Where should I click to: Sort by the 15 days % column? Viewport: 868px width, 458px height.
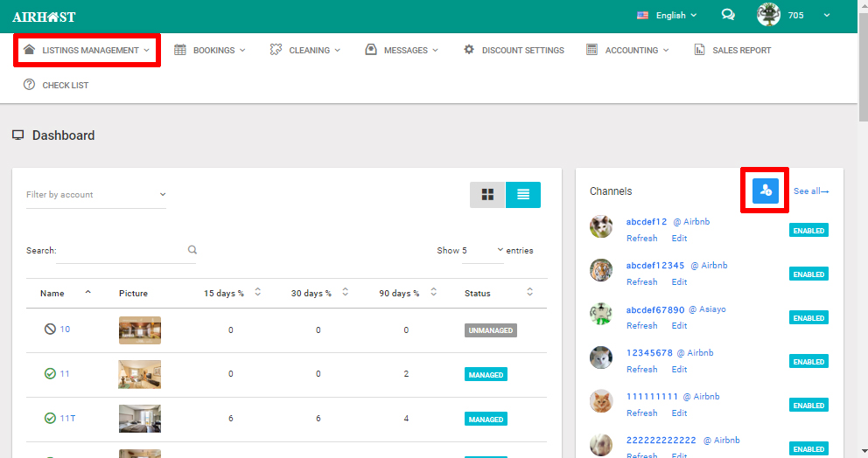[232, 293]
